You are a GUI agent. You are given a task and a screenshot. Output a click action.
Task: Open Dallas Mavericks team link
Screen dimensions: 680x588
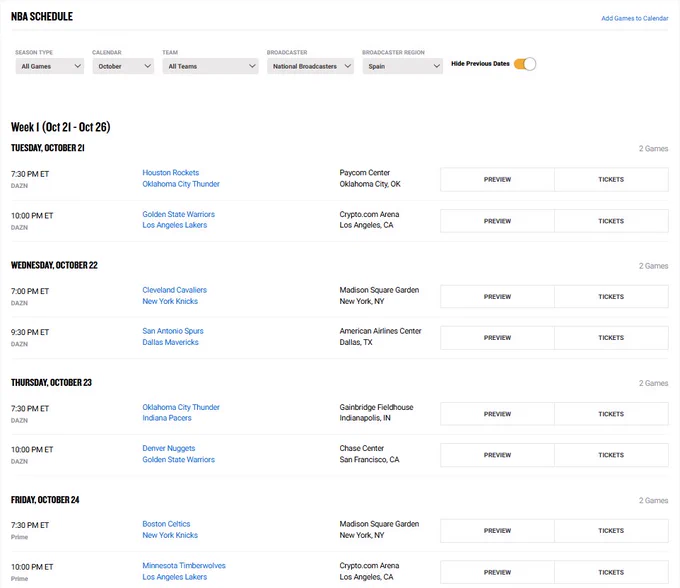[170, 342]
